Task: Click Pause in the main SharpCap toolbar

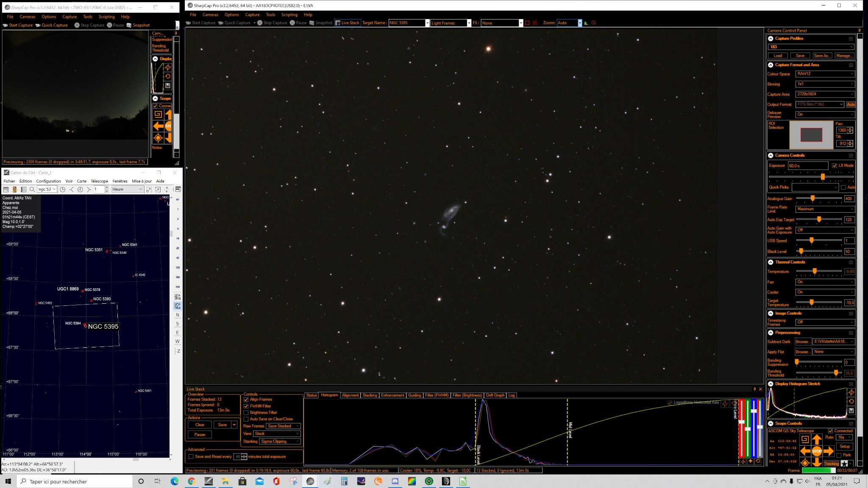Action: (298, 23)
